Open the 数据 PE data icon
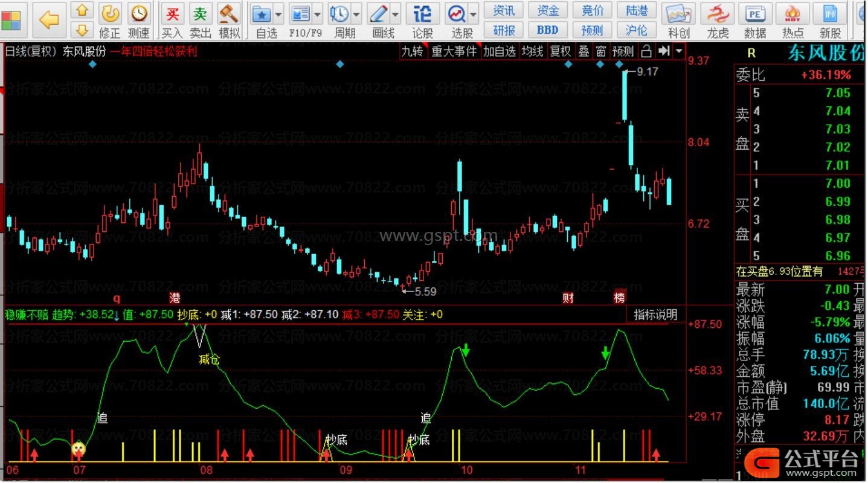Viewport: 868px width, 483px height. click(x=755, y=13)
